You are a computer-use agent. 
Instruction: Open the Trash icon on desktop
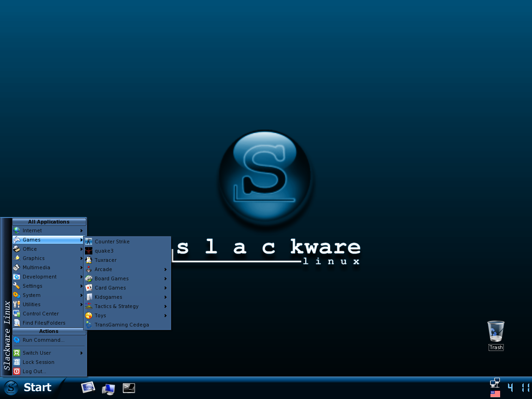click(x=496, y=335)
